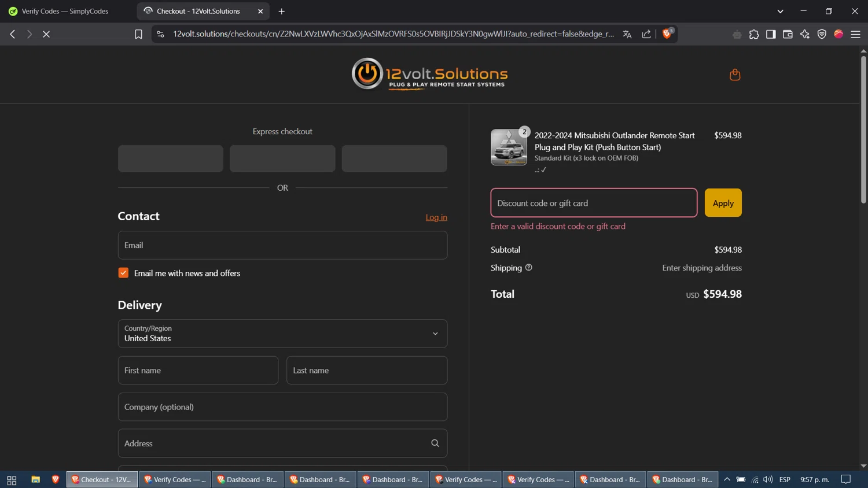
Task: Open Leo AI sparkle icon
Action: 804,35
